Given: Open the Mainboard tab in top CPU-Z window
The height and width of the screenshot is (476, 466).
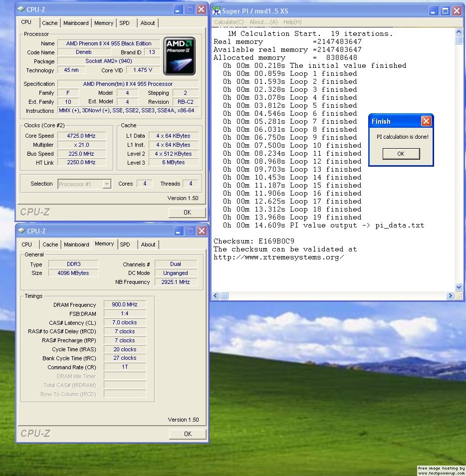Looking at the screenshot, I should click(x=76, y=23).
